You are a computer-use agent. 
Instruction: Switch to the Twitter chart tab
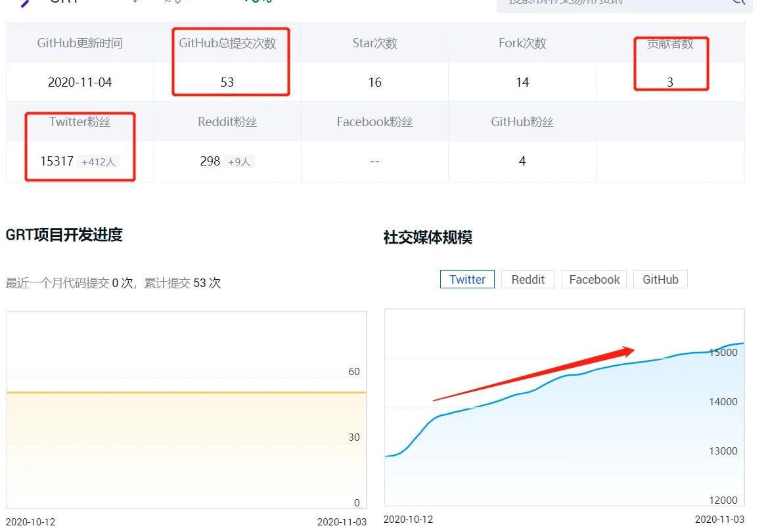pyautogui.click(x=467, y=279)
